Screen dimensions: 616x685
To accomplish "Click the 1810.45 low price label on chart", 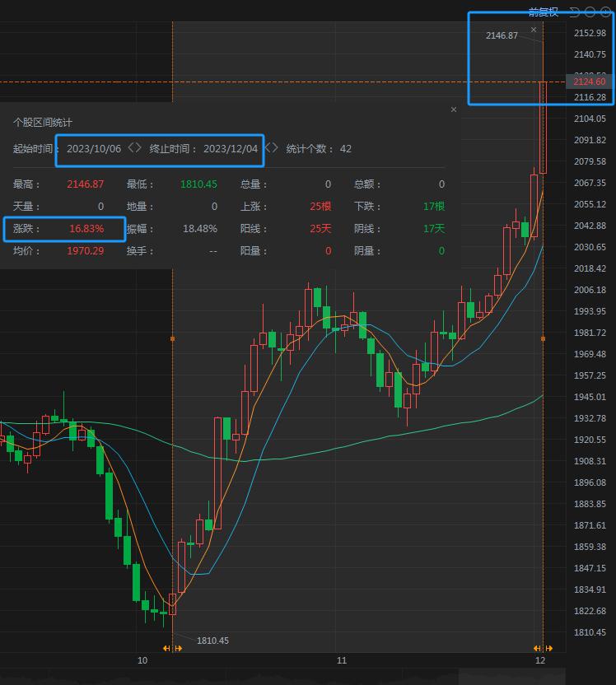I will pyautogui.click(x=212, y=641).
